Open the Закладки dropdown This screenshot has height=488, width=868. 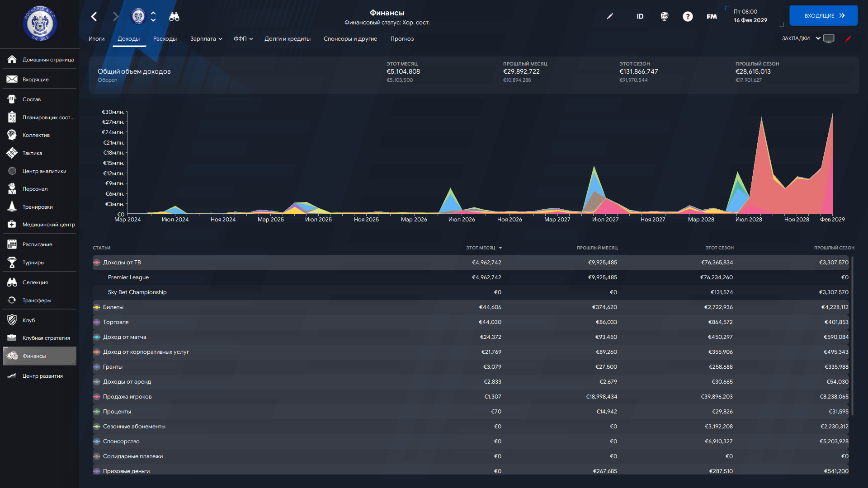[x=801, y=38]
